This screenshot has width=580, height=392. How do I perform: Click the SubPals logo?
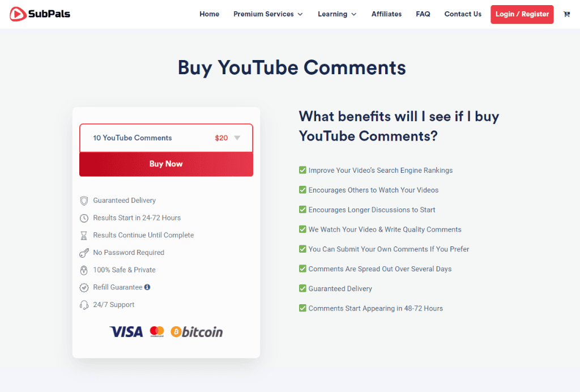click(x=40, y=14)
